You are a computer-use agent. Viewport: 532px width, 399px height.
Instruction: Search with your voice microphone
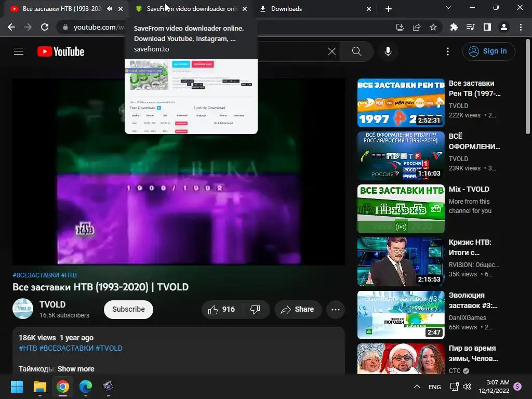tap(388, 51)
